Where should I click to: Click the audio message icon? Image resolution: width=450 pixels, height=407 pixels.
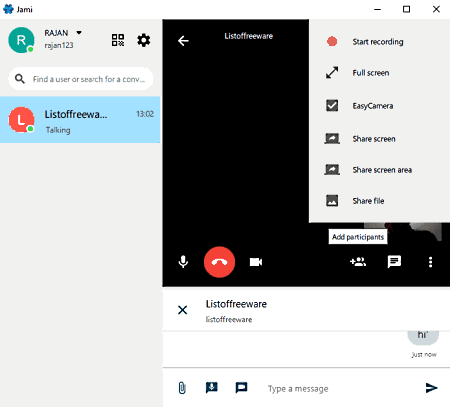[x=212, y=387]
